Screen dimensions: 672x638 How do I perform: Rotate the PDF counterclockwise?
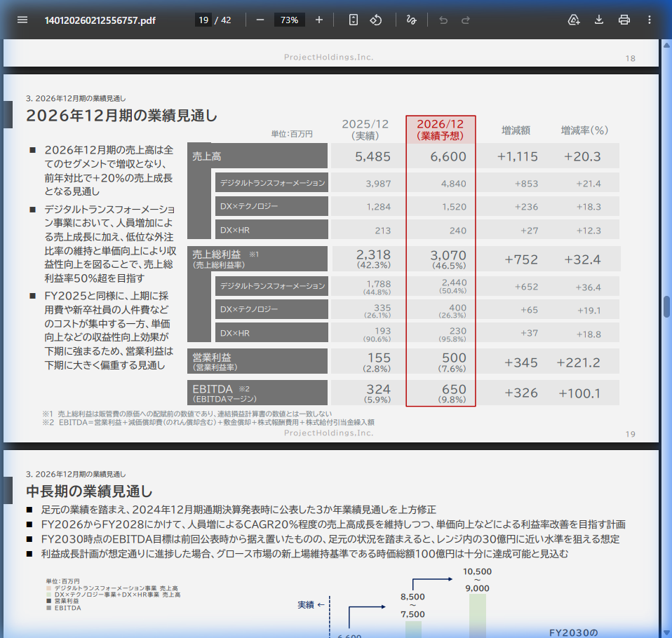pyautogui.click(x=376, y=20)
